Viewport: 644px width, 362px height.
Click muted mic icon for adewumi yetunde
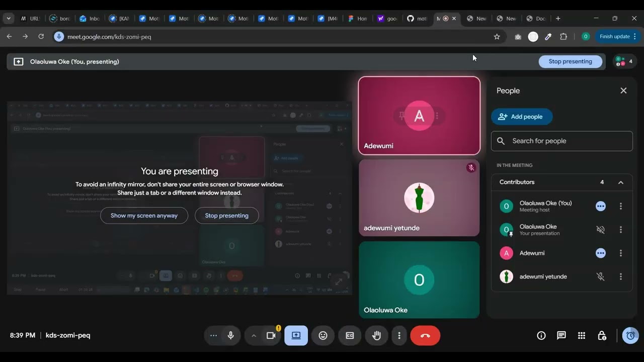click(600, 277)
